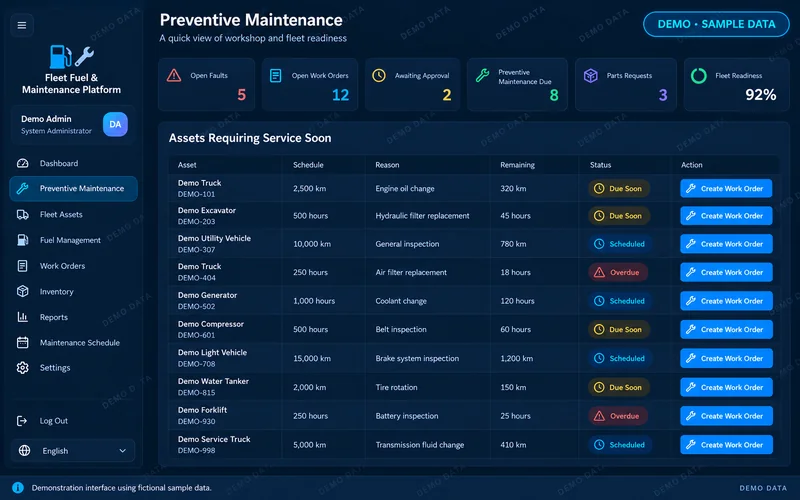Click the Preventive Maintenance Due wrench icon
This screenshot has height=500, width=800.
point(482,76)
